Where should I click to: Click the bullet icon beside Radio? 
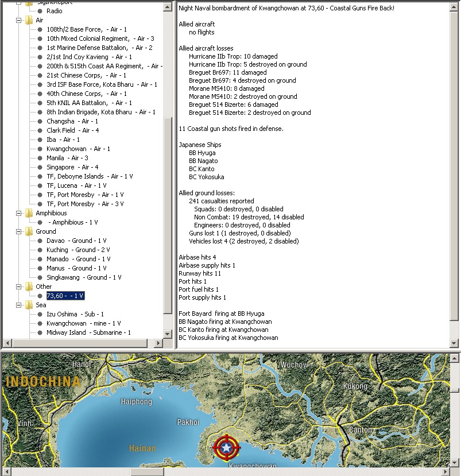(x=40, y=11)
